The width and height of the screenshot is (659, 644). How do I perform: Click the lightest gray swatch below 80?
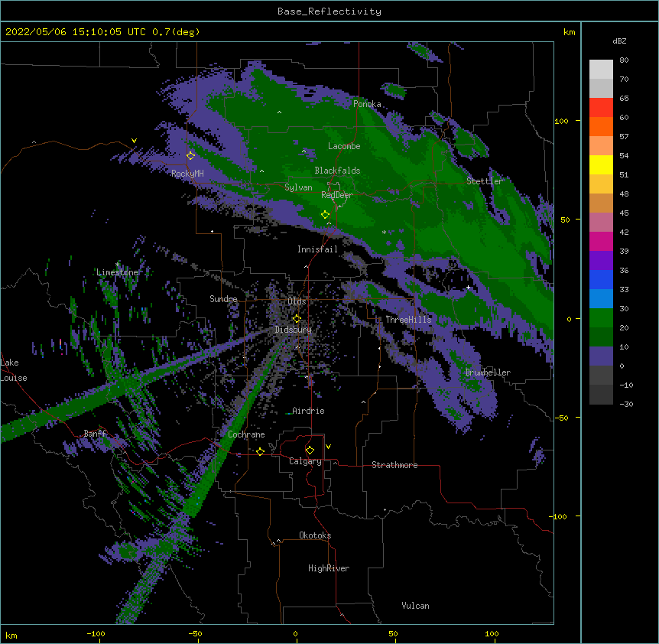601,69
